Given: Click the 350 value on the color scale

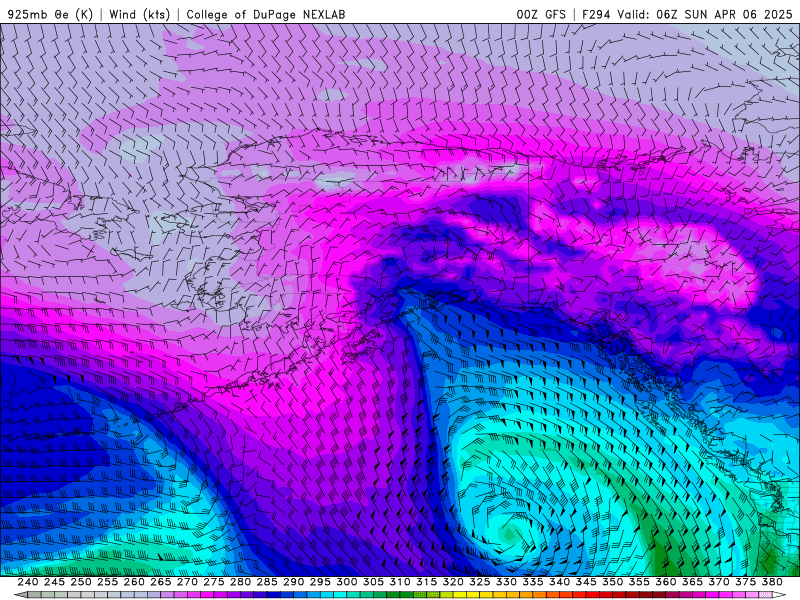Looking at the screenshot, I should coord(612,582).
